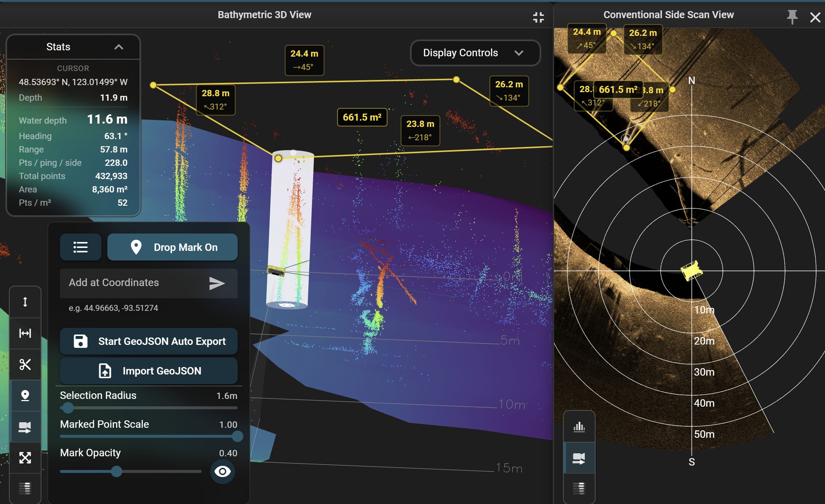Click the 26.2 m ↘134° label in 3D view
Image resolution: width=825 pixels, height=504 pixels.
click(x=509, y=91)
